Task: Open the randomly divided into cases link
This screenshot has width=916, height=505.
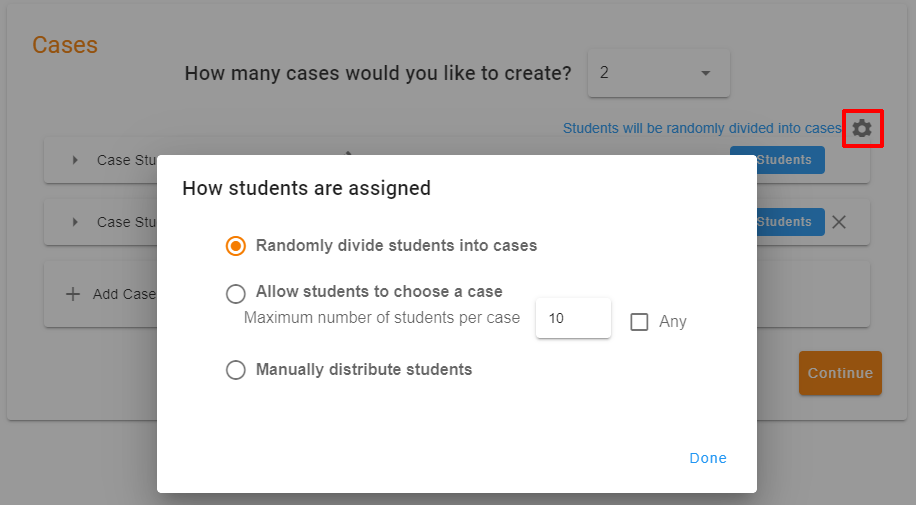Action: (702, 128)
